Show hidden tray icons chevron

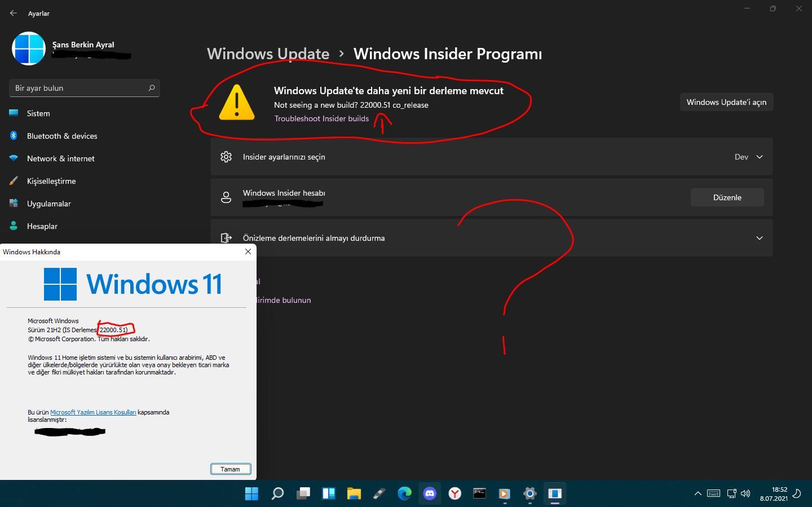[x=698, y=493]
